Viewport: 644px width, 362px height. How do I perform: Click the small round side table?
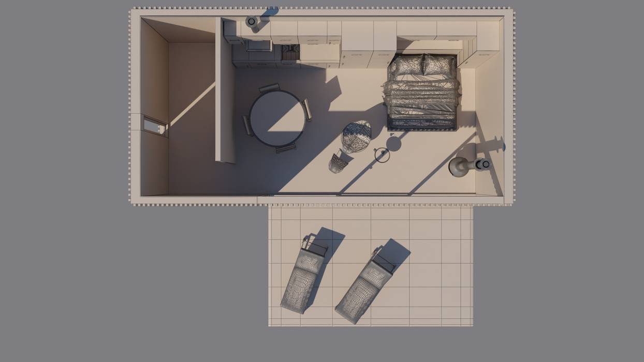(382, 154)
